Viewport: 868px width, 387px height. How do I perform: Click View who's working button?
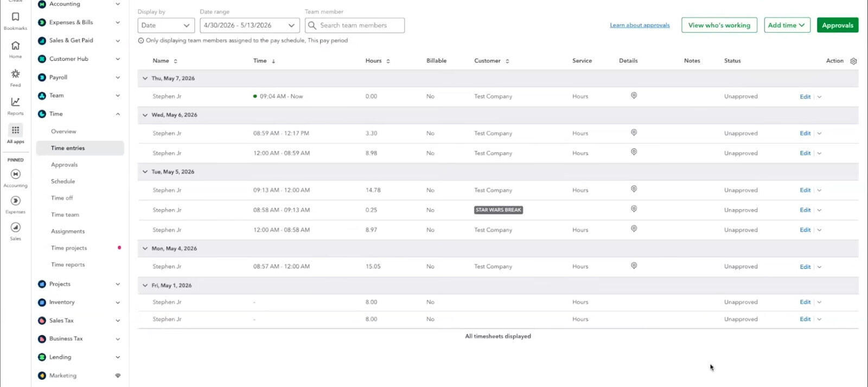click(719, 25)
